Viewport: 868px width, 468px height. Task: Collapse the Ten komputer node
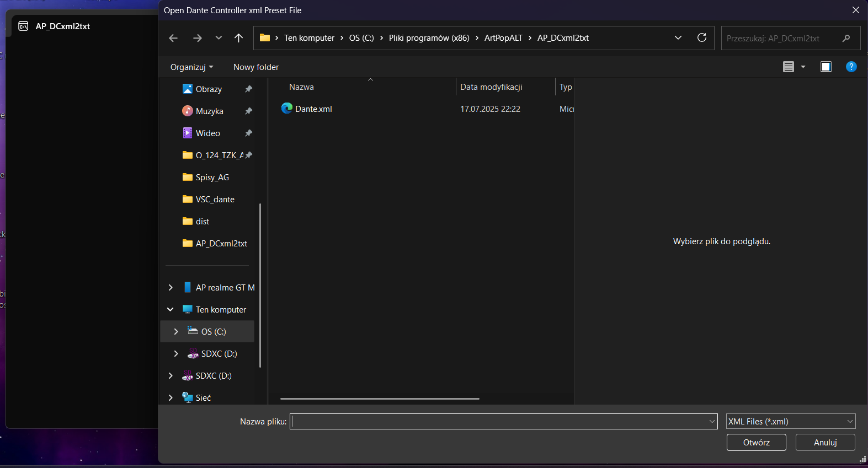(x=171, y=310)
